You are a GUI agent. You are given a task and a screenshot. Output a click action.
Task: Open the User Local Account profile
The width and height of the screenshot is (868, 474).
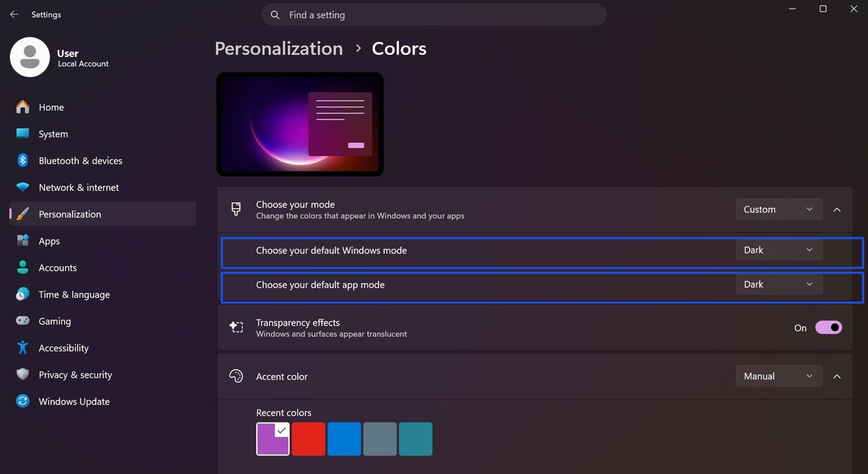(x=60, y=57)
